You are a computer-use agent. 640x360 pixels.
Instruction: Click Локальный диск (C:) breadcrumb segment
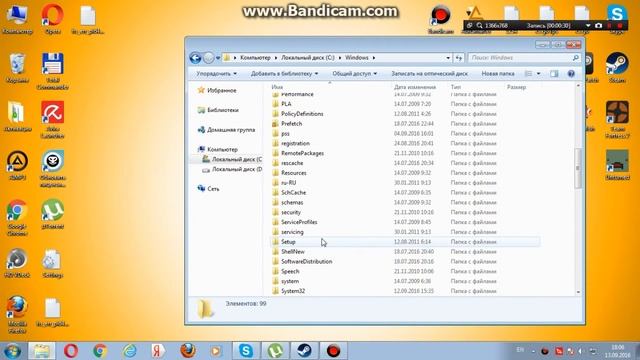pyautogui.click(x=308, y=58)
